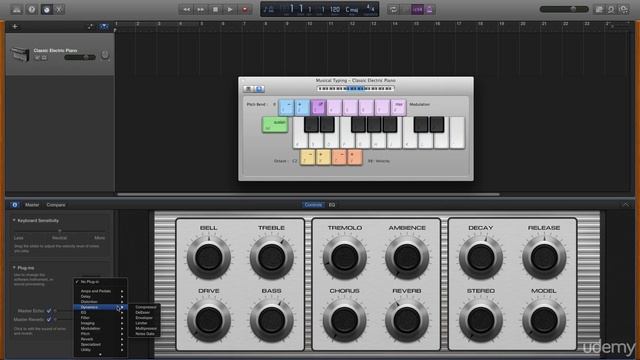
Task: Choose Noise Gate from Dynamics submenu
Action: point(145,333)
